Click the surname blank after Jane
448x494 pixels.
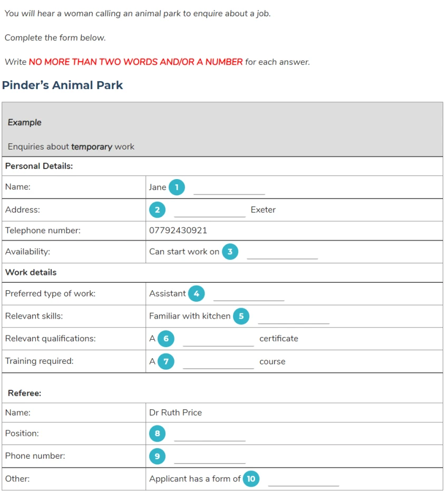click(229, 190)
